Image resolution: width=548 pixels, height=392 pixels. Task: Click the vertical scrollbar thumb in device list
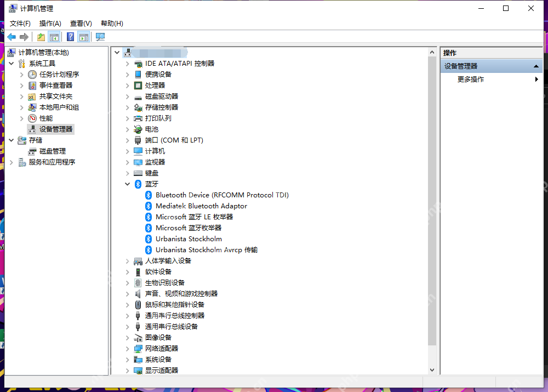[x=432, y=201]
